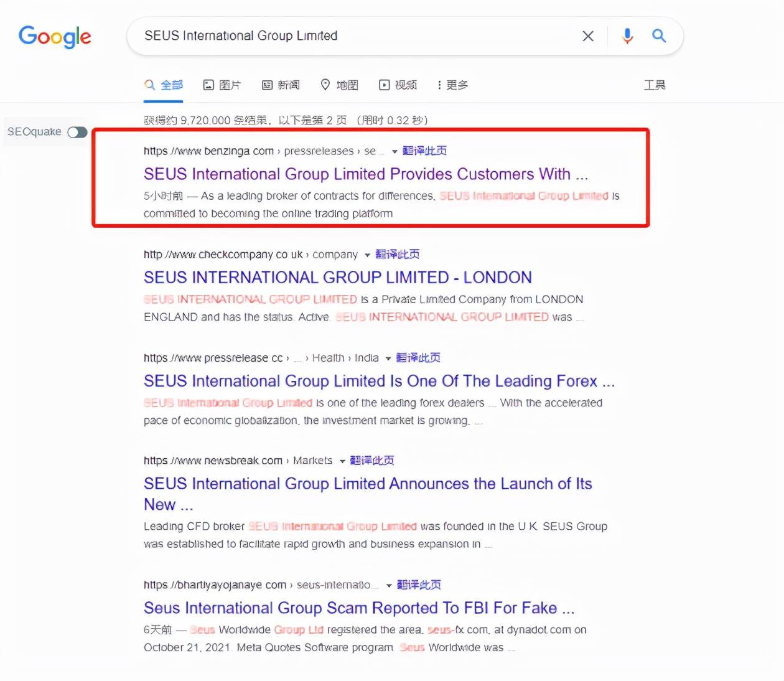Open the 视频 (Videos) tab

(398, 85)
